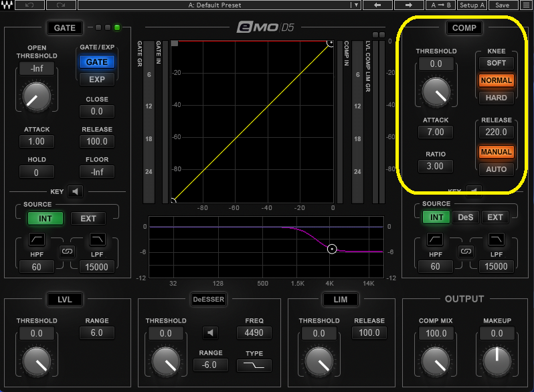Click the output MAKEUP knob
The height and width of the screenshot is (392, 534).
(497, 361)
